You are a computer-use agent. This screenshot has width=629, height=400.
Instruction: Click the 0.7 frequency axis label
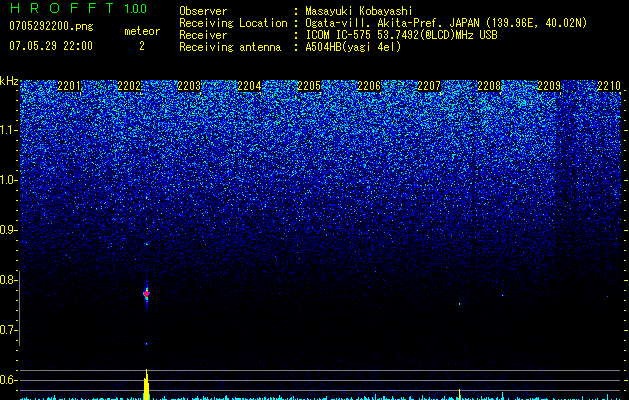(8, 330)
